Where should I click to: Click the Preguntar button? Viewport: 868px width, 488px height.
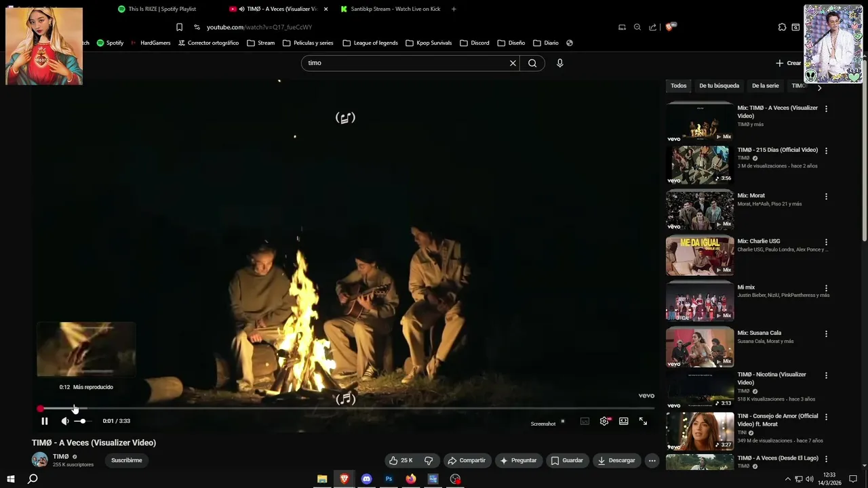click(518, 460)
